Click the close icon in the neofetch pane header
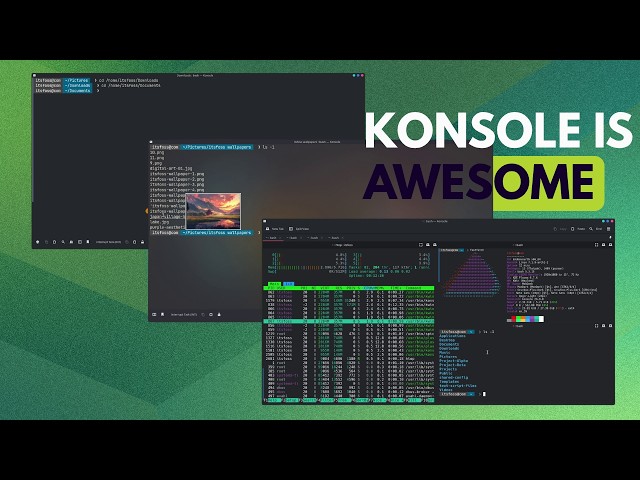Image resolution: width=640 pixels, height=480 pixels. 610,245
